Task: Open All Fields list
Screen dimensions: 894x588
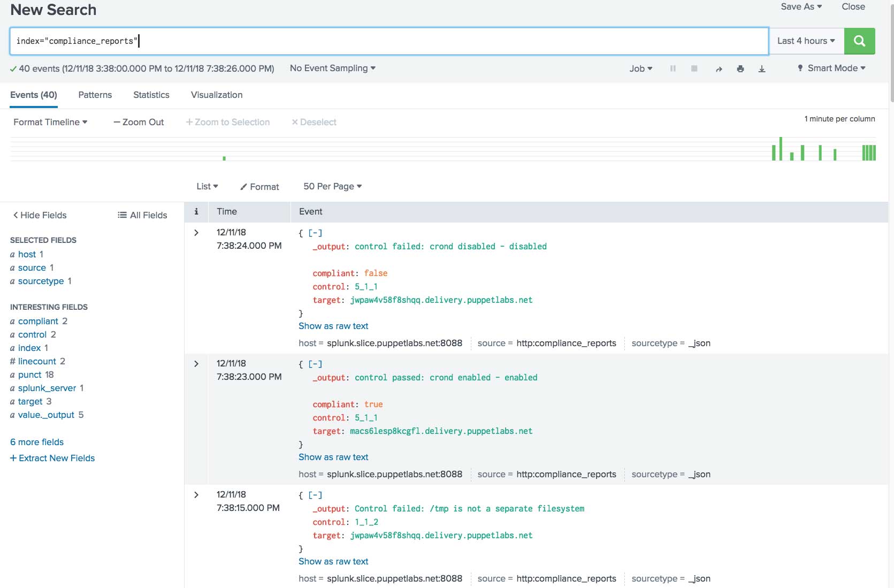Action: coord(142,215)
